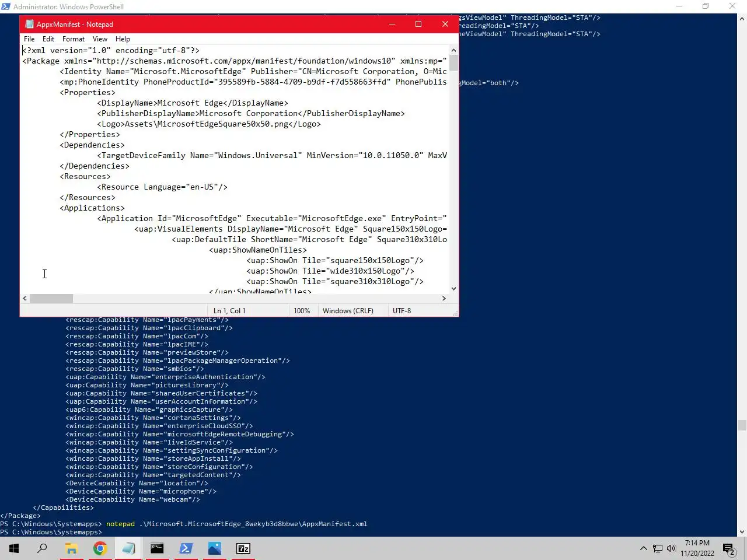Viewport: 747px width, 560px height.
Task: Click UTF-8 encoding status entry
Action: [402, 311]
